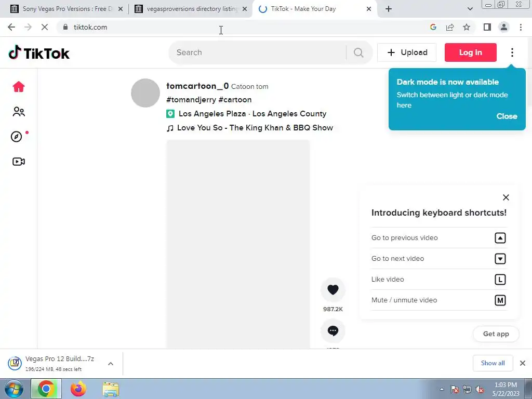Click the Log in button
Viewport: 532px width, 399px height.
(471, 52)
